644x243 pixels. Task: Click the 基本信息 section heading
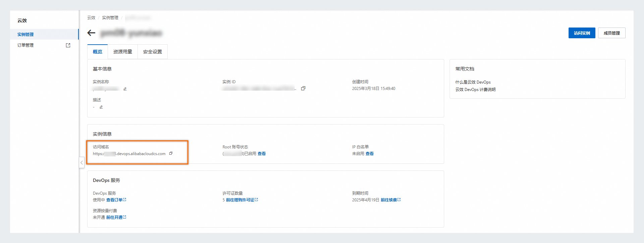point(102,69)
